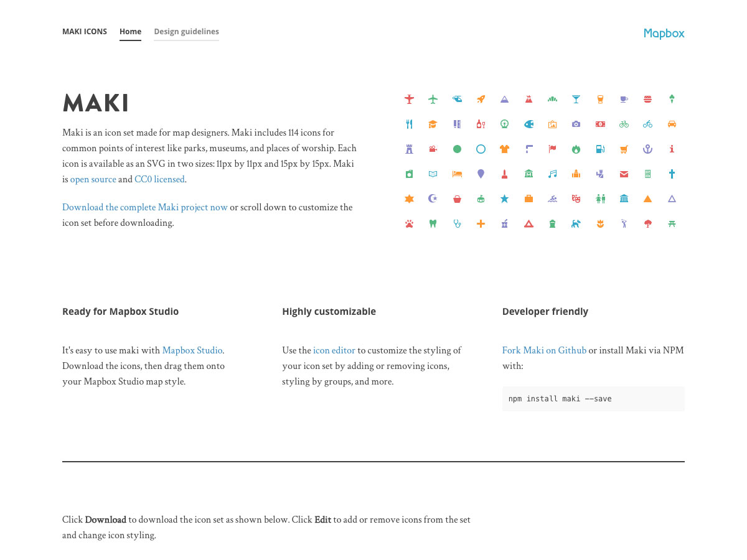
Task: Click the purple anchor icon
Action: coord(647,149)
